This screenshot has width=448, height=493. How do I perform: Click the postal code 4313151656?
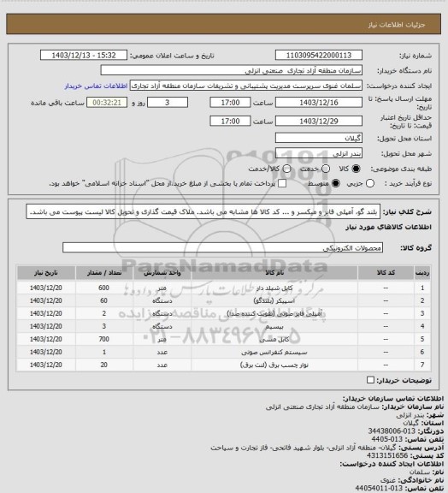(387, 455)
